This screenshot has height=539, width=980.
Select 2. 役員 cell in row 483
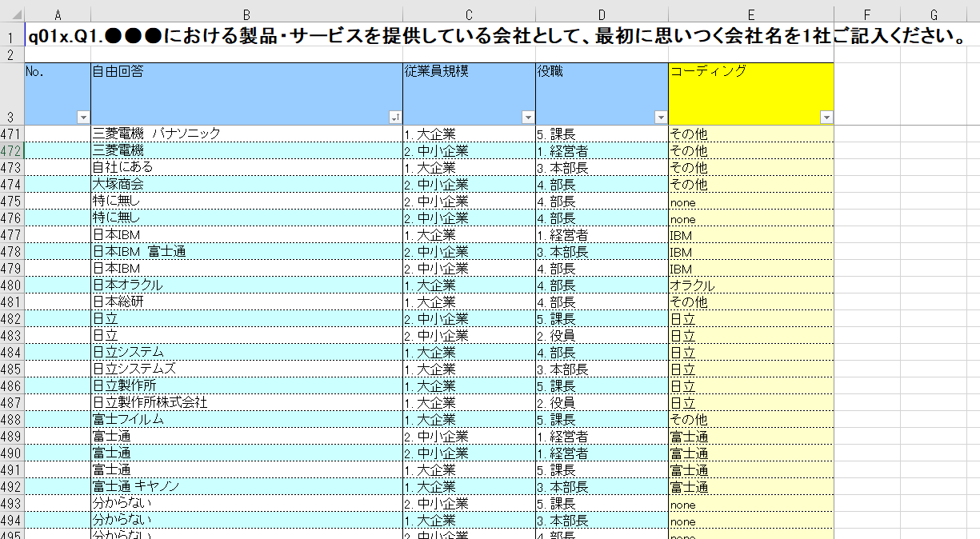tap(602, 335)
